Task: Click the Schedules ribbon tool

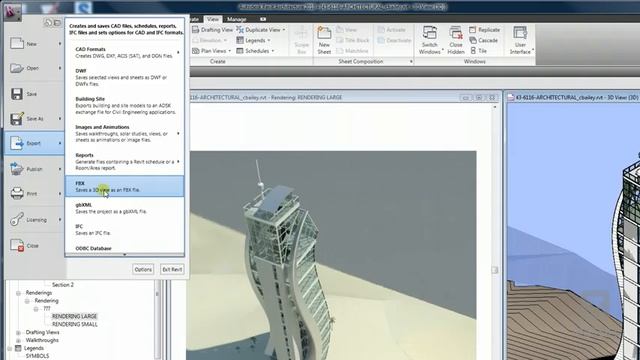Action: (255, 51)
